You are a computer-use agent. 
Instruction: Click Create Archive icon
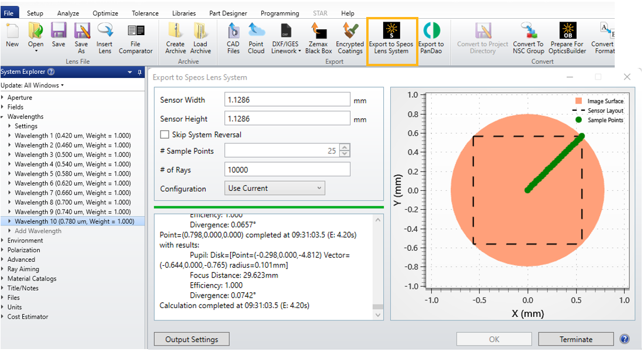click(175, 31)
